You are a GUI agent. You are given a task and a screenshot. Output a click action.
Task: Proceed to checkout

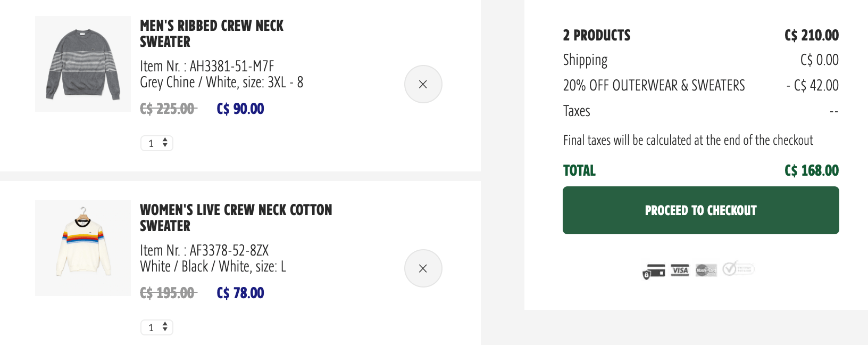[x=701, y=210]
